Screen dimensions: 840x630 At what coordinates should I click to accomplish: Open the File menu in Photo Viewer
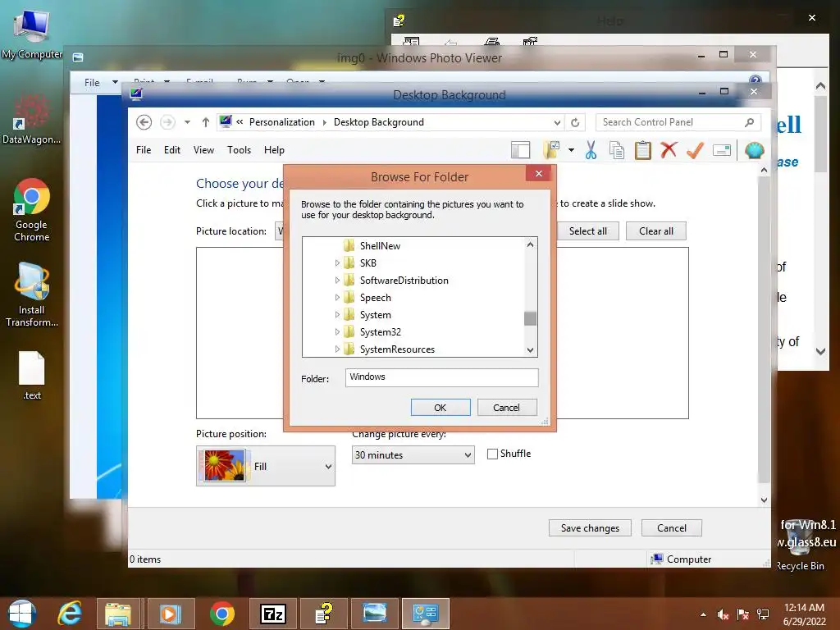pos(92,83)
